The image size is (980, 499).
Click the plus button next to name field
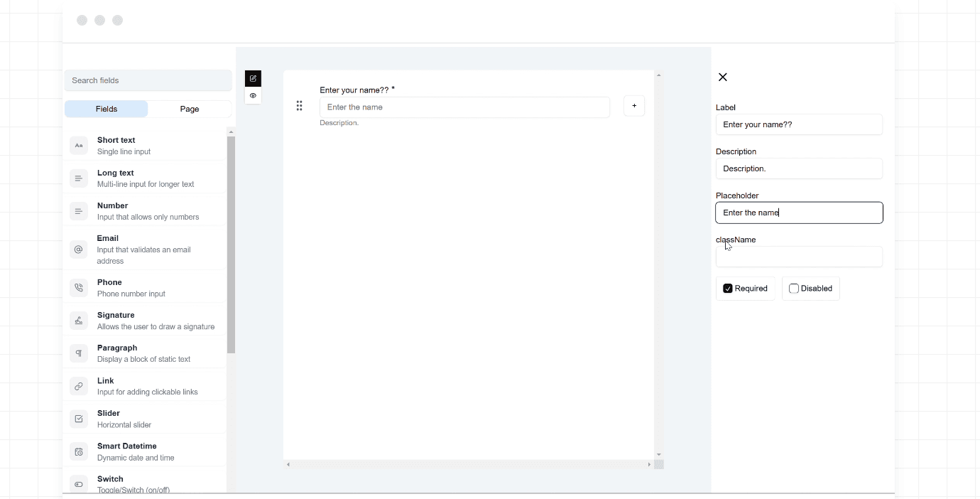tap(634, 106)
